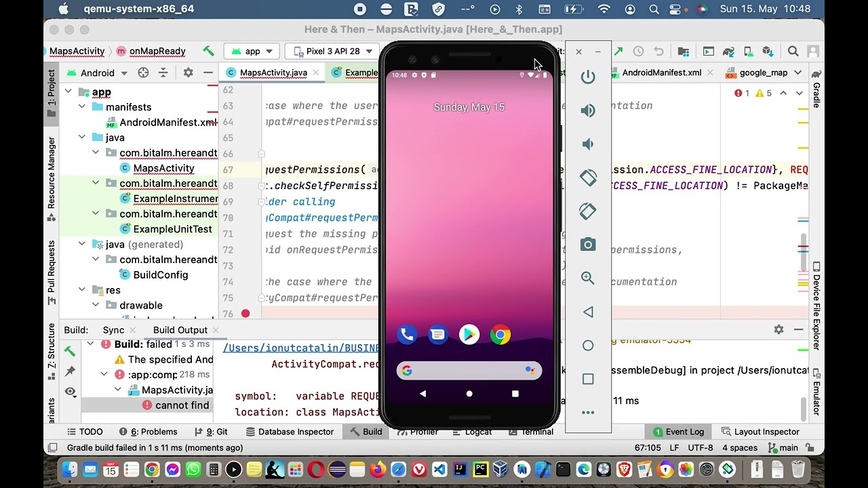Image resolution: width=868 pixels, height=488 pixels.
Task: Collapse ':app:comp' task node
Action: click(104, 374)
